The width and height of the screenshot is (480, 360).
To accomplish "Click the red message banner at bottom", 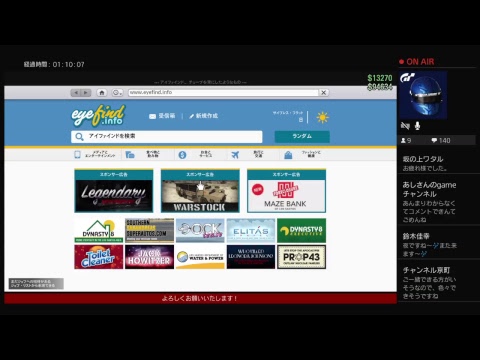I will (200, 298).
